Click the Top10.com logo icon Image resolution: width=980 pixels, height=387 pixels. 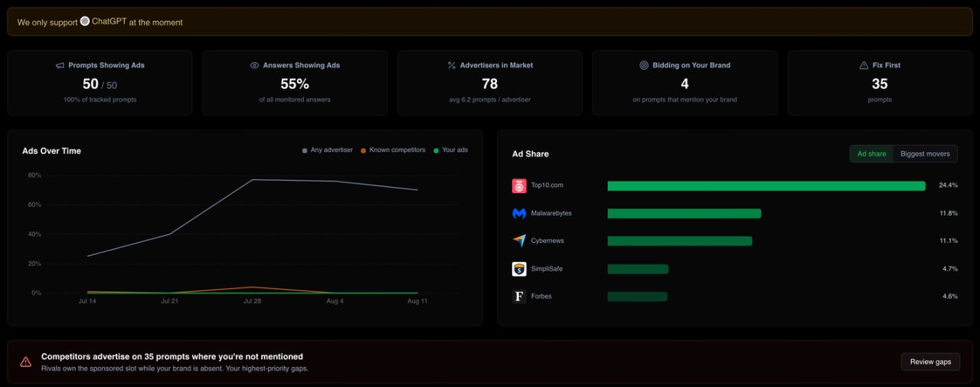tap(519, 185)
